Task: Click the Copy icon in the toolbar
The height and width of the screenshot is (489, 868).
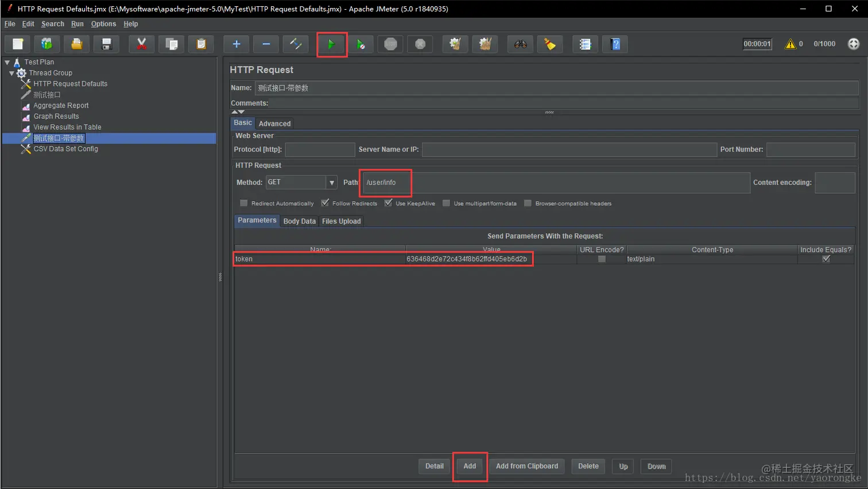Action: (172, 44)
